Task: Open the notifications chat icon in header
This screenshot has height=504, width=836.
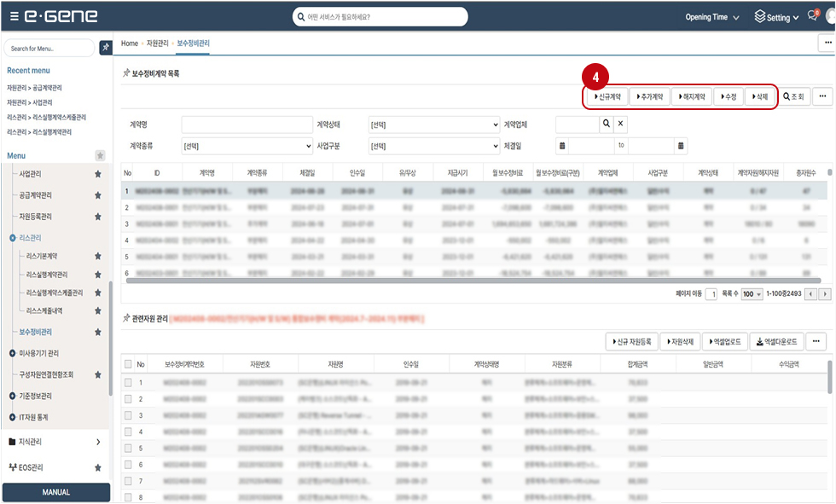Action: 813,17
